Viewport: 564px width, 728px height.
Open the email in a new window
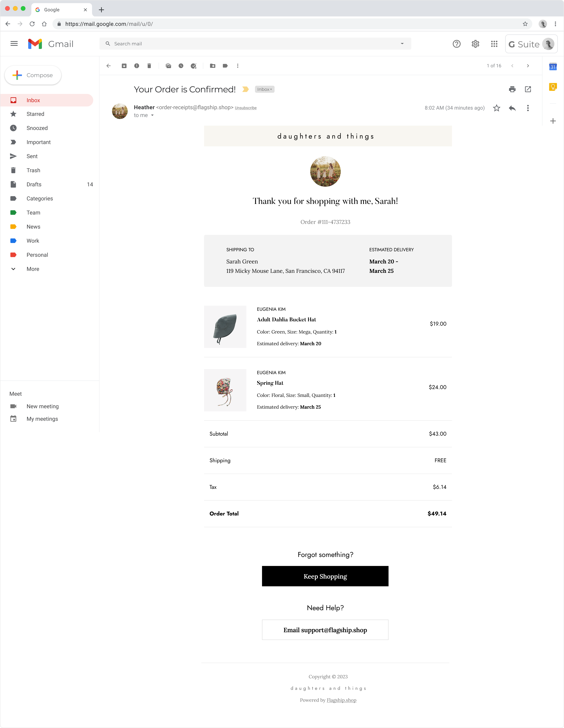(x=528, y=89)
